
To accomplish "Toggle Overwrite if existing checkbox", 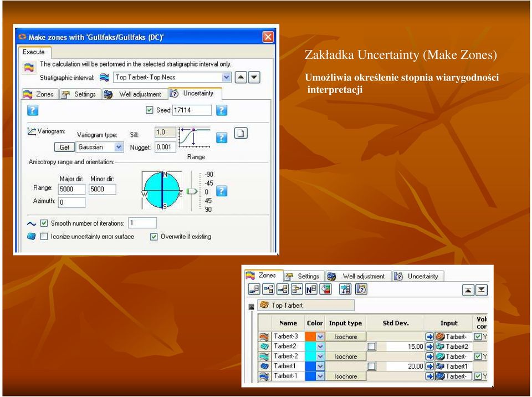I will point(154,236).
